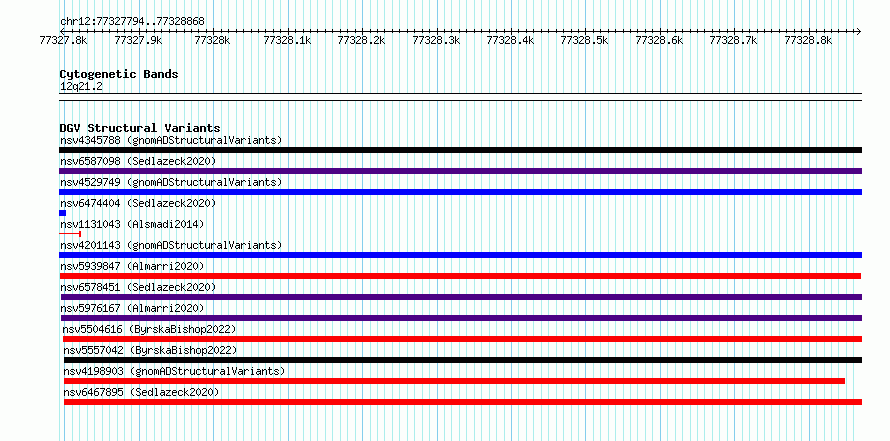Viewport: 890px width, 441px height.
Task: Select the purple bar under nsv5976167
Action: click(461, 318)
